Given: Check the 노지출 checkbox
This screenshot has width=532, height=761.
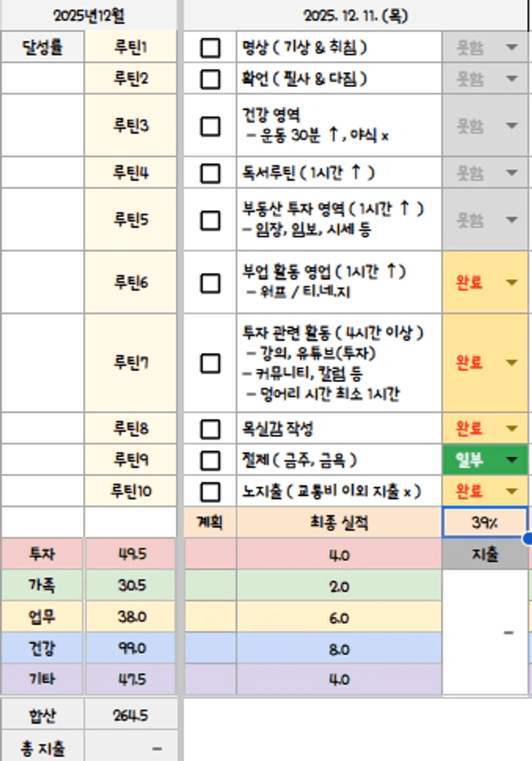Looking at the screenshot, I should 210,491.
